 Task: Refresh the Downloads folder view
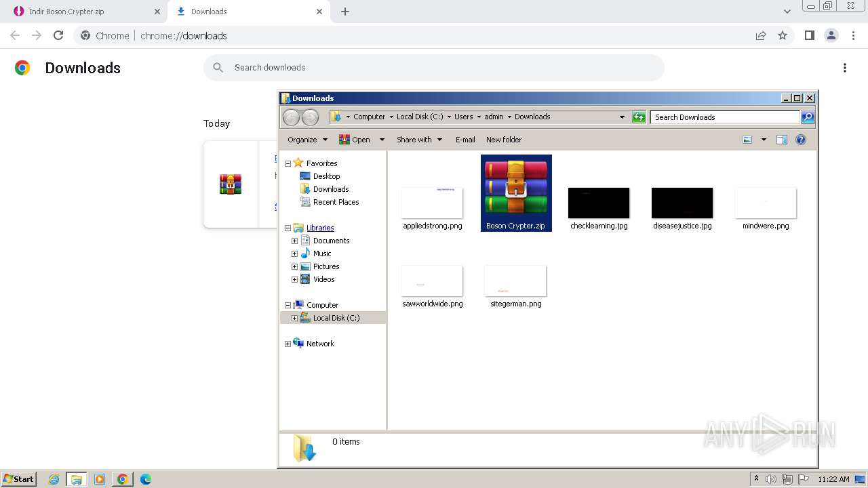tap(639, 117)
